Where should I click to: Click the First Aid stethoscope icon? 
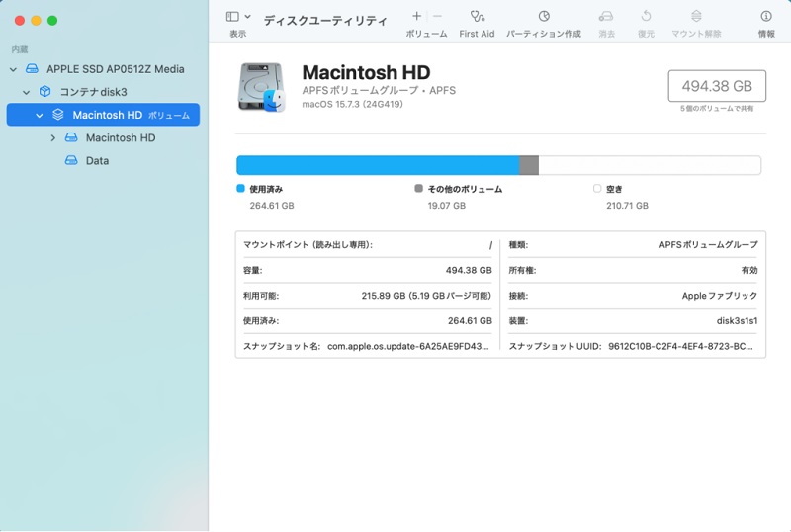tap(477, 17)
